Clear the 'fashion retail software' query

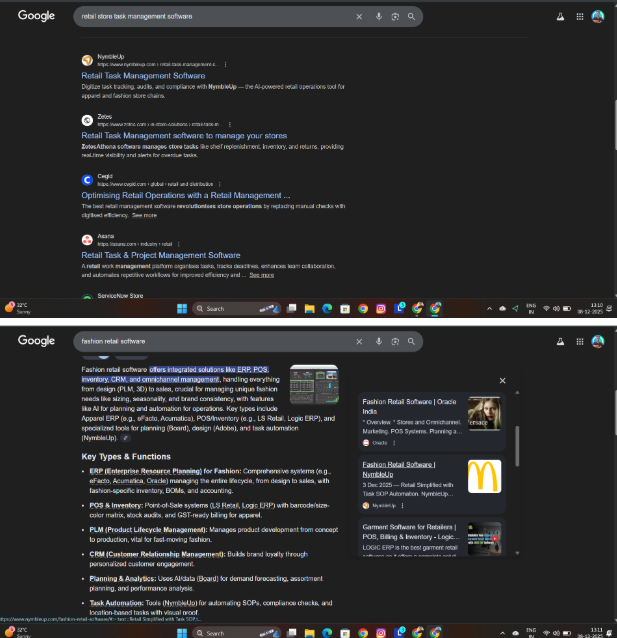[359, 342]
